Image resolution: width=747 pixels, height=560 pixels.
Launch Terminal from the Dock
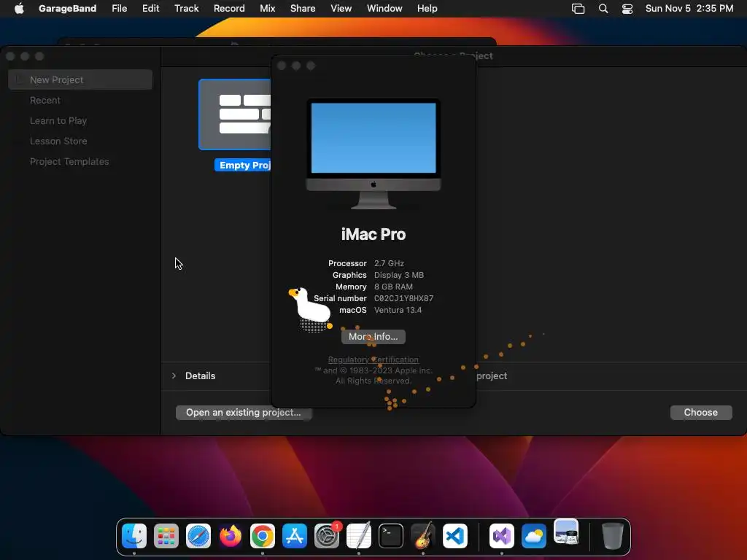pyautogui.click(x=391, y=536)
